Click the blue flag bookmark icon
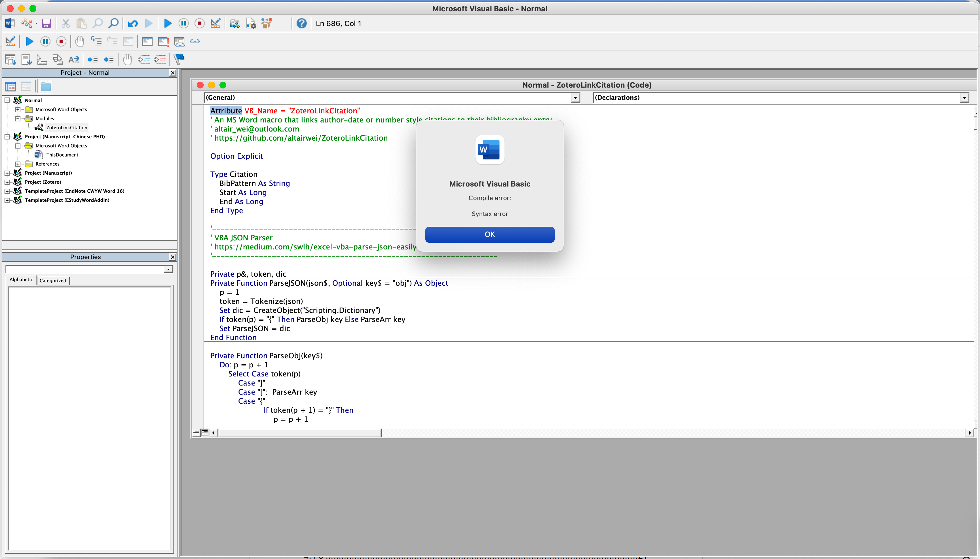980x559 pixels. tap(179, 59)
